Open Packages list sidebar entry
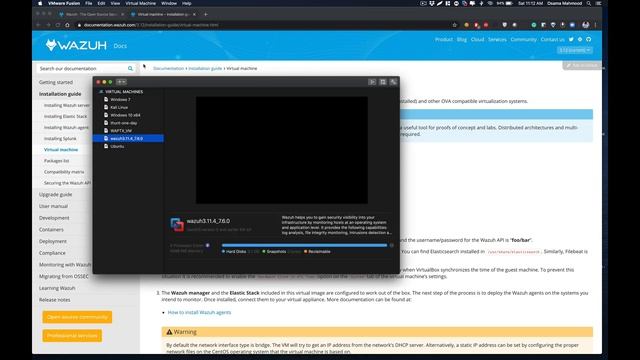Screen dimensions: 640x360 click(x=56, y=161)
